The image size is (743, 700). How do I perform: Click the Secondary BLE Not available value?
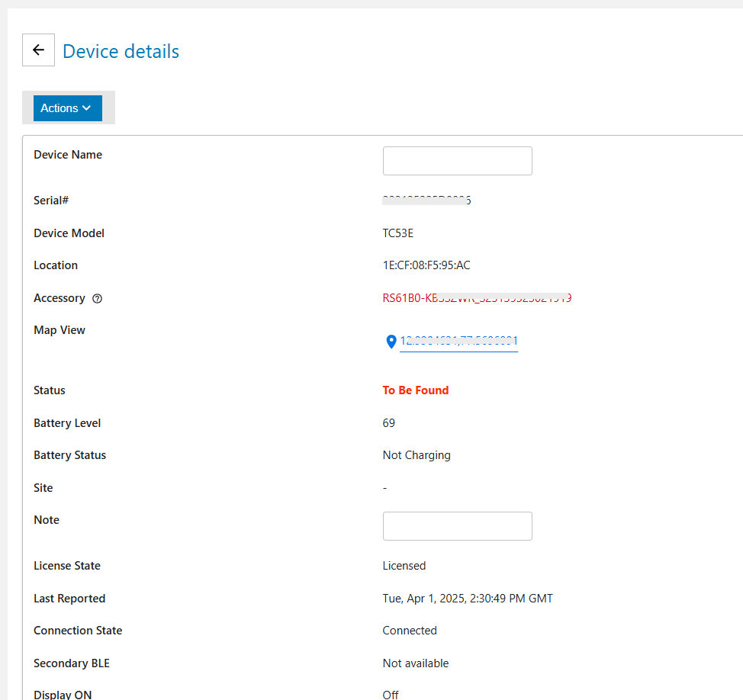click(x=415, y=663)
